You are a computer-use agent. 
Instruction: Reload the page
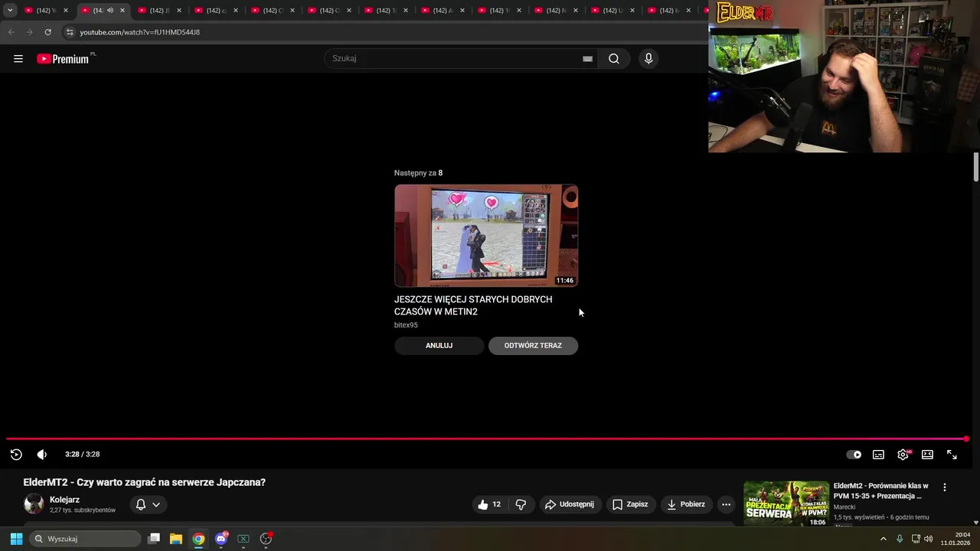pos(48,32)
